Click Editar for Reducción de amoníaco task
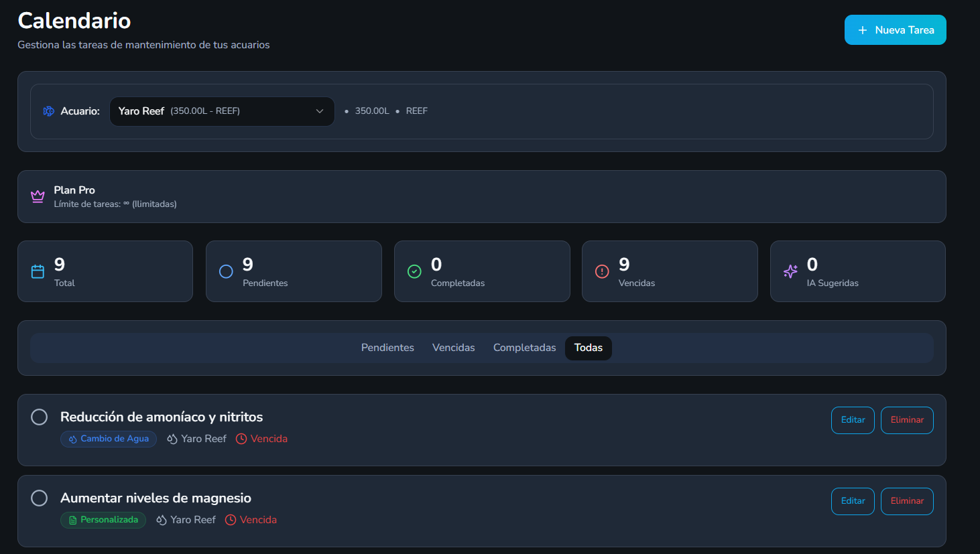The height and width of the screenshot is (554, 980). 853,420
